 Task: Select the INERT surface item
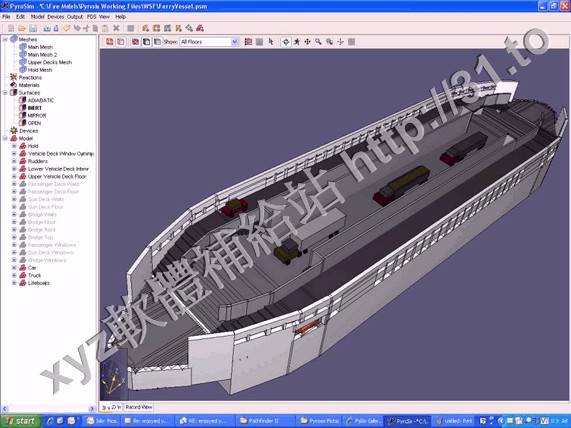point(35,108)
